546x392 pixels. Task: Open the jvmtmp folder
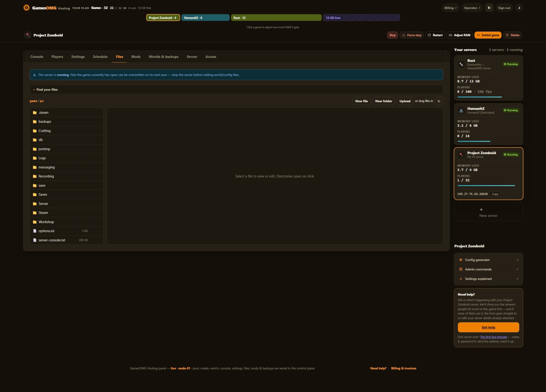pyautogui.click(x=67, y=149)
